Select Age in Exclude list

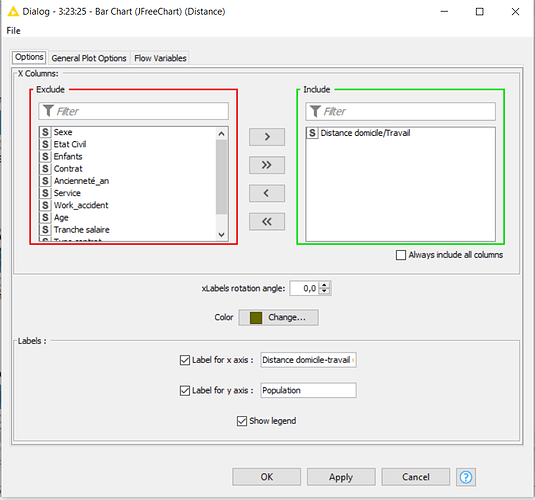tap(128, 217)
